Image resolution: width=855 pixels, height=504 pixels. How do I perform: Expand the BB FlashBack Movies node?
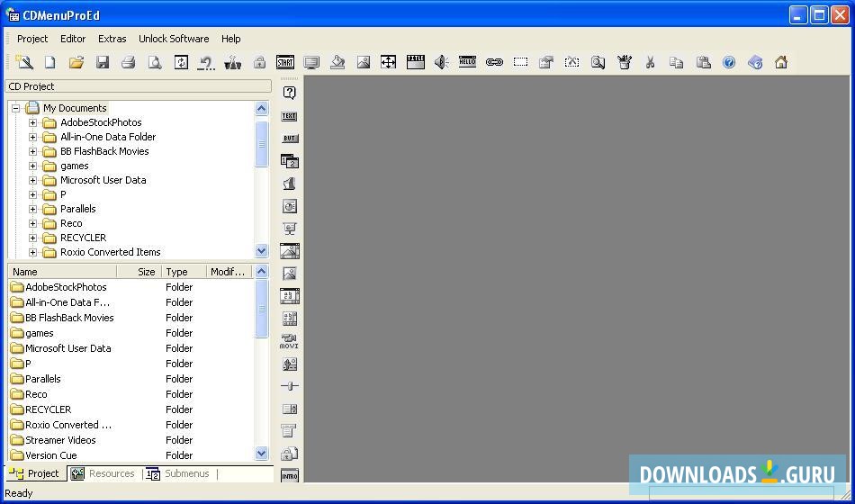tap(32, 151)
